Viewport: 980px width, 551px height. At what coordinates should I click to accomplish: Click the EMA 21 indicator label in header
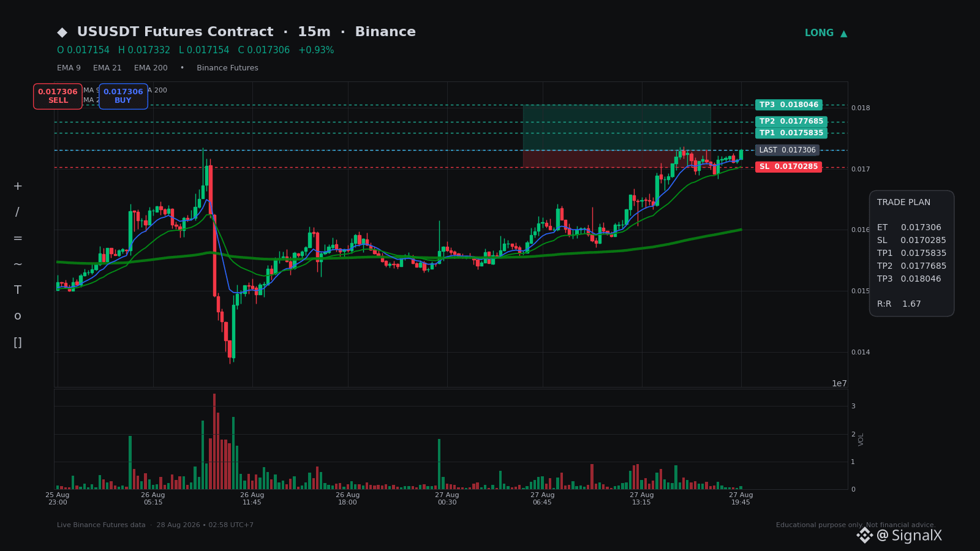pyautogui.click(x=107, y=68)
